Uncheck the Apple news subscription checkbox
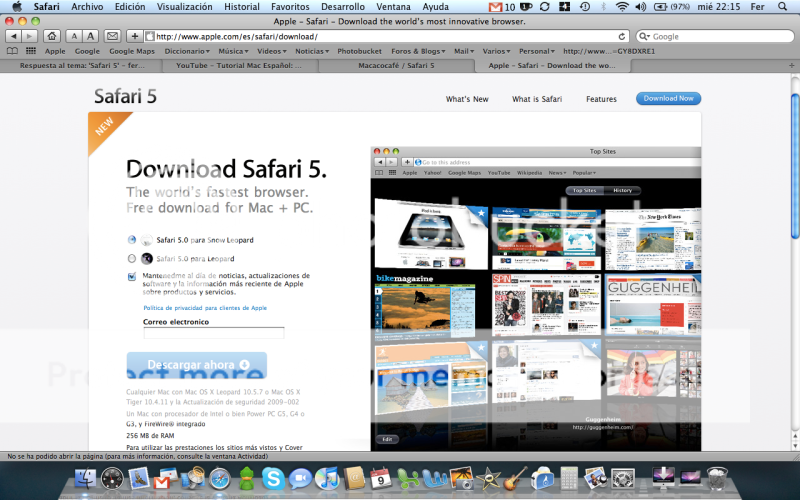Screen dimensions: 800x500 132,277
